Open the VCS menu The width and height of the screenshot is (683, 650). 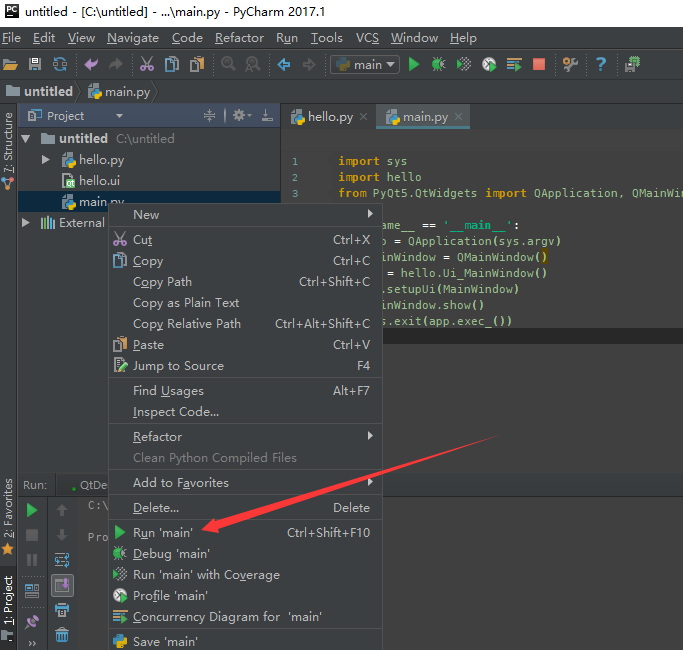click(367, 38)
